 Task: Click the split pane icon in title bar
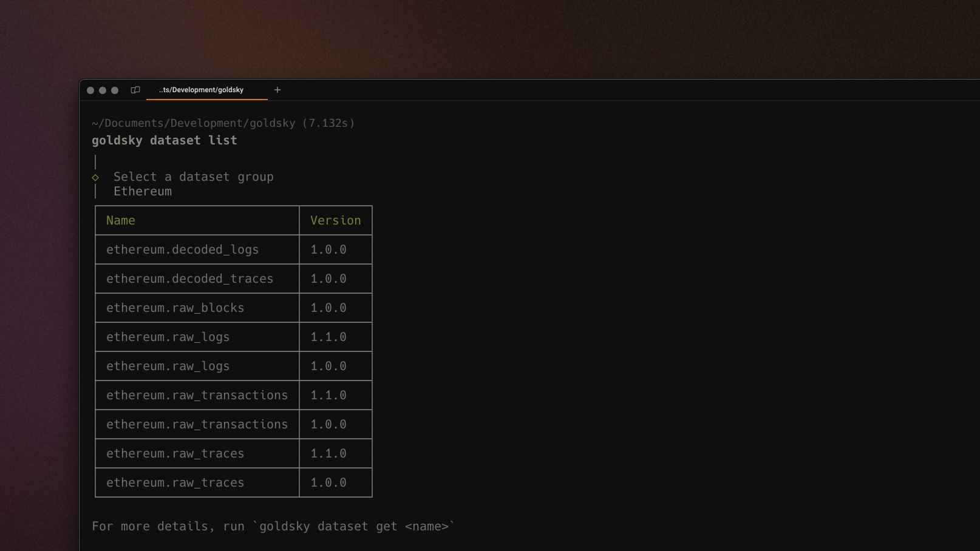coord(135,90)
